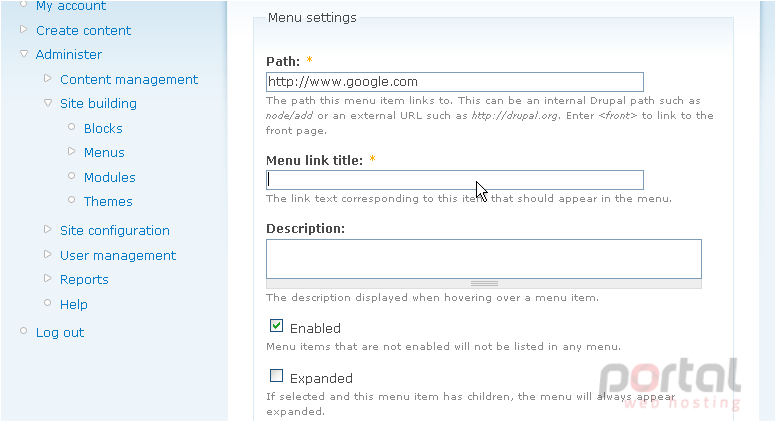
Task: Collapse the Administer menu triangle
Action: coord(24,53)
